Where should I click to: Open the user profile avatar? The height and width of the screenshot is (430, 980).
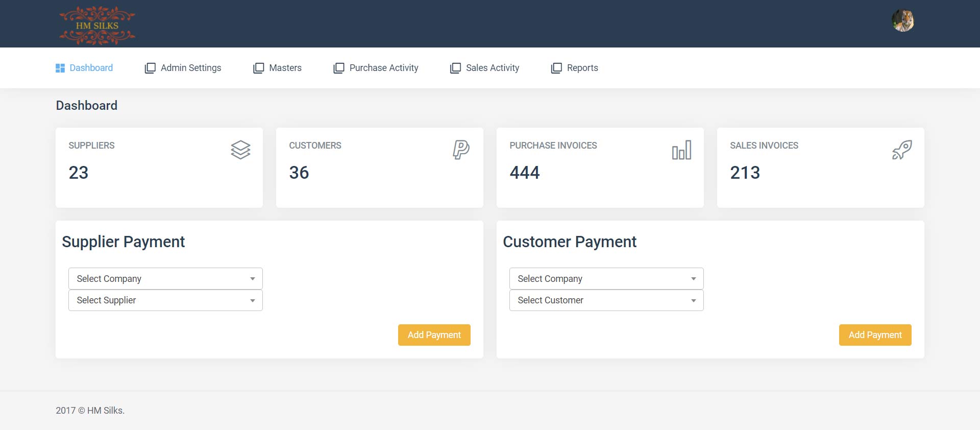pyautogui.click(x=902, y=21)
